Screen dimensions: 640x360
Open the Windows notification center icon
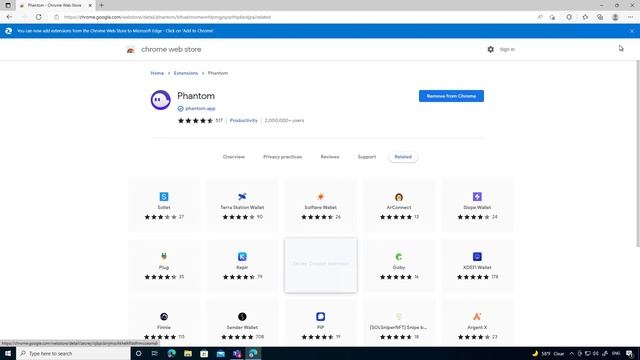(x=629, y=353)
